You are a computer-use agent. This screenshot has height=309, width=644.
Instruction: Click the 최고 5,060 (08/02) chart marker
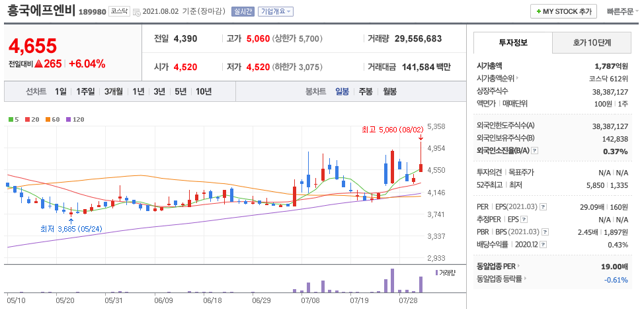coord(392,130)
